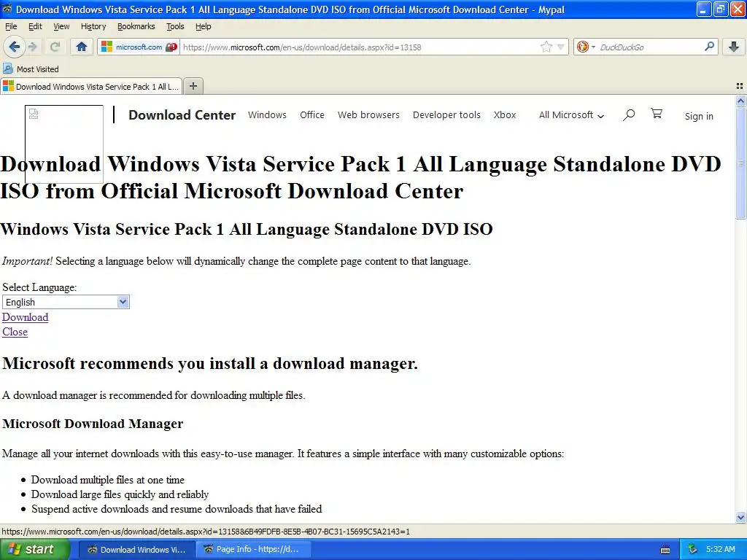The width and height of the screenshot is (747, 560).
Task: Click the Safely Remove Hardware tray icon
Action: click(x=693, y=549)
